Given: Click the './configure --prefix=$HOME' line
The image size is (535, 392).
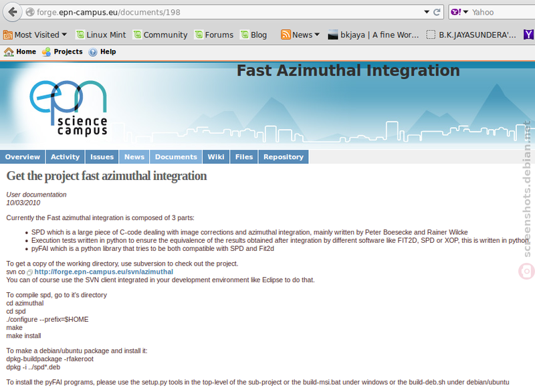Looking at the screenshot, I should pyautogui.click(x=47, y=319).
